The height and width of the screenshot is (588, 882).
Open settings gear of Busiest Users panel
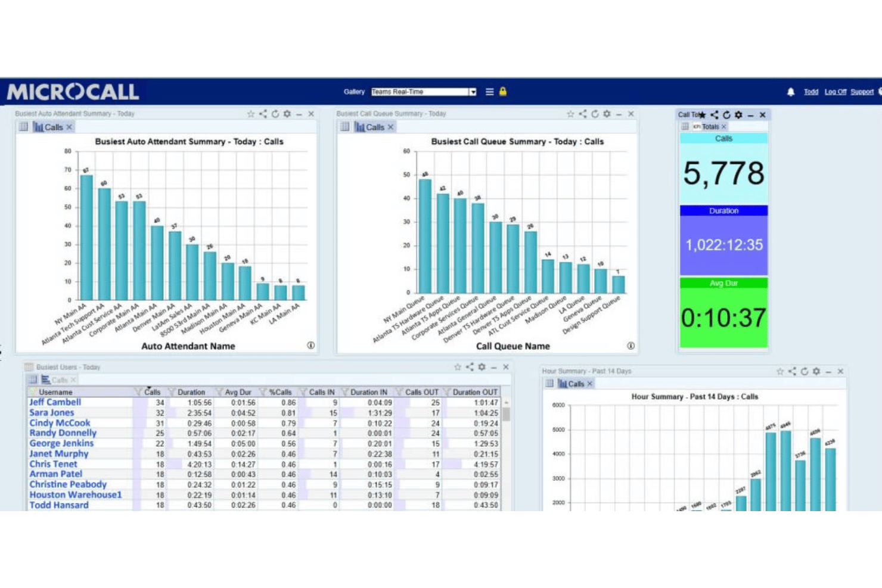point(482,367)
